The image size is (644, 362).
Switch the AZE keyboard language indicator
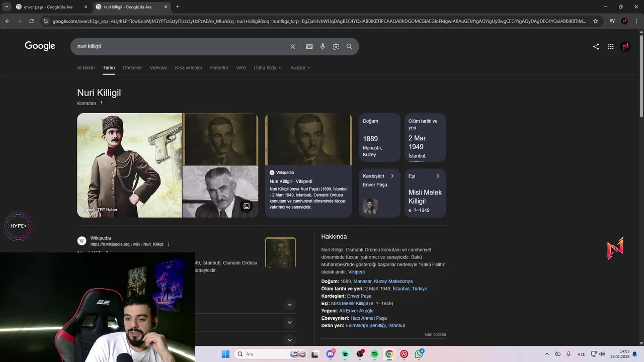[581, 354]
